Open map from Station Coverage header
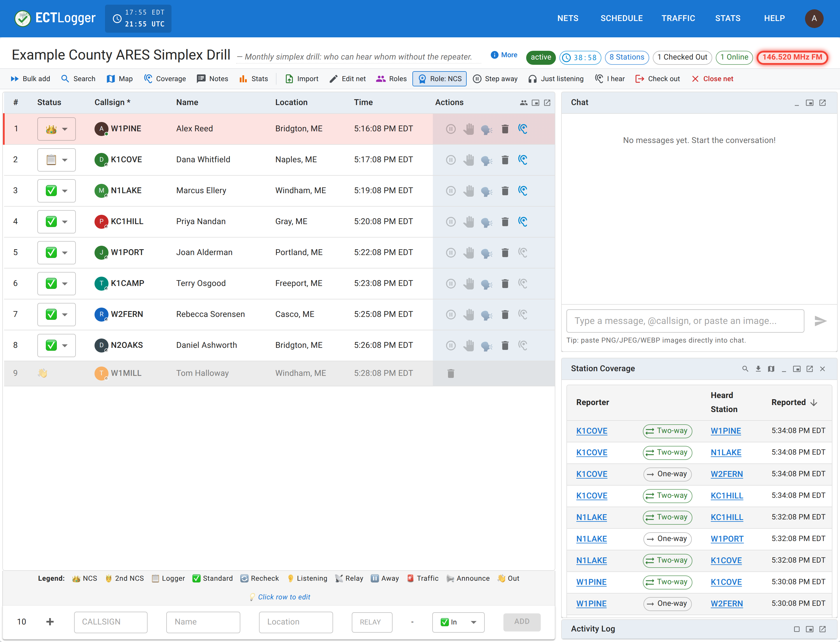The height and width of the screenshot is (642, 840). coord(771,369)
